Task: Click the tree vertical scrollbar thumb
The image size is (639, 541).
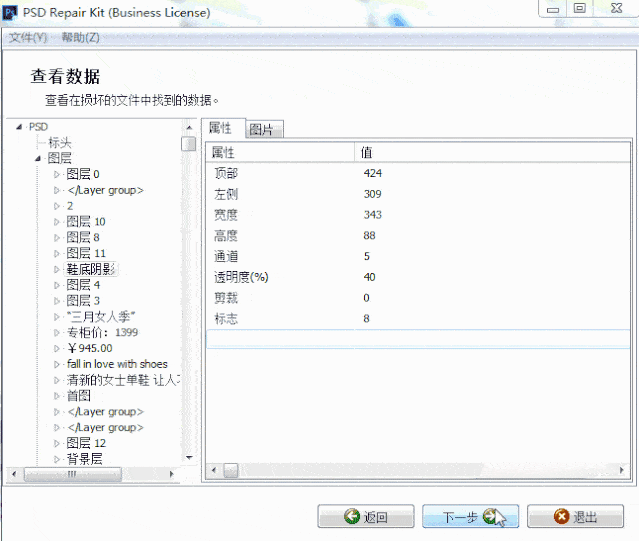Action: click(x=189, y=143)
